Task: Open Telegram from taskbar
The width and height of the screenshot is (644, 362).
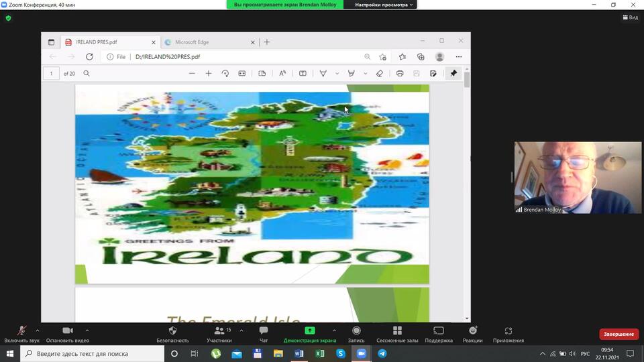Action: 382,353
